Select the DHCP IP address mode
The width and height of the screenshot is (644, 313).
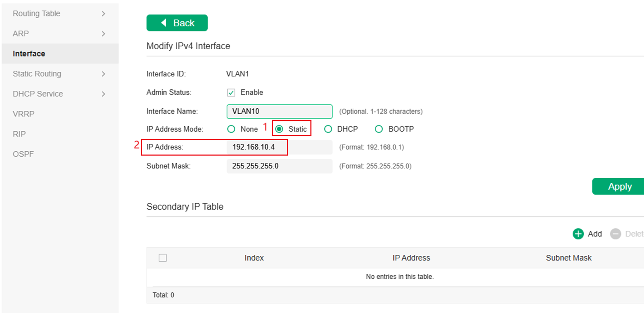pyautogui.click(x=328, y=129)
